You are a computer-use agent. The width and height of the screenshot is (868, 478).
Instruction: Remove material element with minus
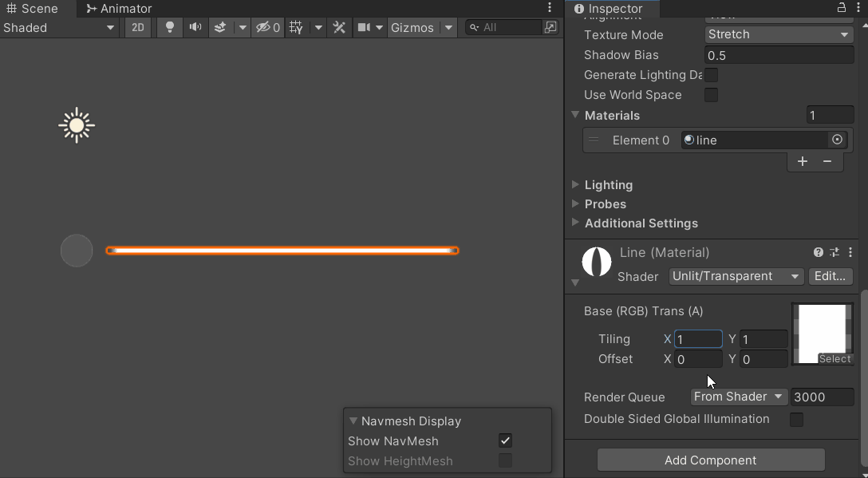tap(827, 161)
